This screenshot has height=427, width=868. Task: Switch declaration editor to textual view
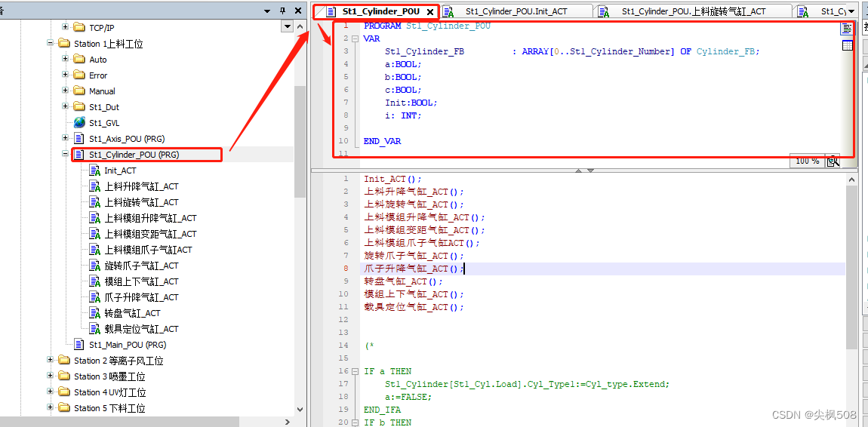point(847,29)
